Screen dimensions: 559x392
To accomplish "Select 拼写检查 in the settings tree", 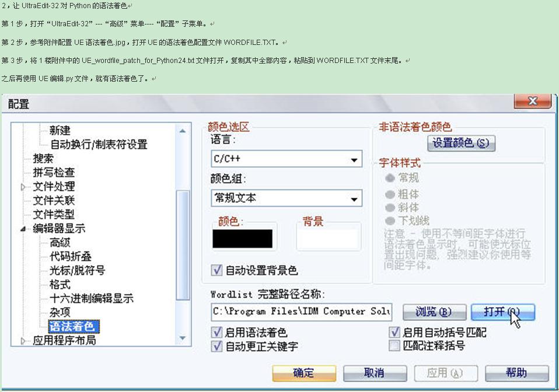I will 54,173.
